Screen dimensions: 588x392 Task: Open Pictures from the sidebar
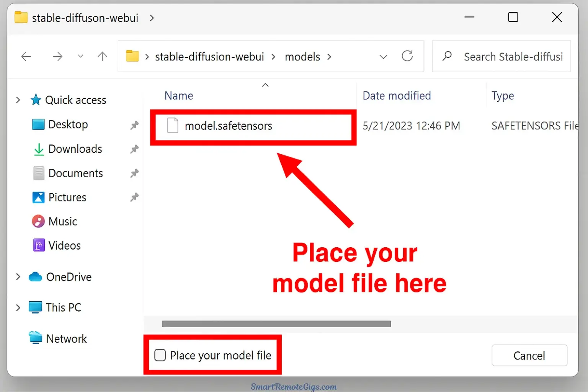67,198
